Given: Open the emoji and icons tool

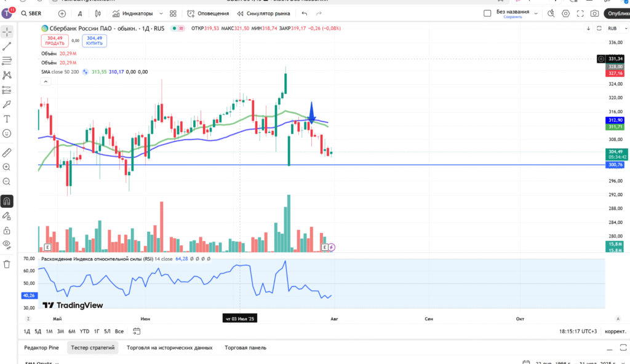Looking at the screenshot, I should 7,133.
